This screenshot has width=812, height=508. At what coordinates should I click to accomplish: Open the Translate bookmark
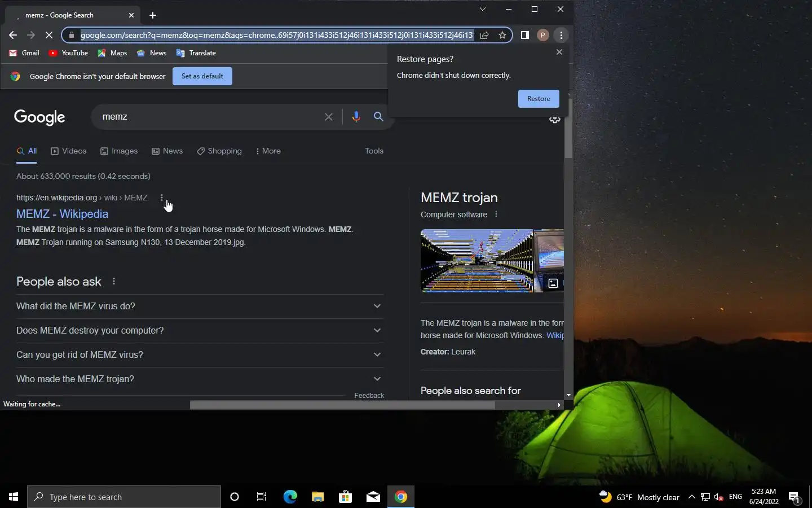coord(196,53)
